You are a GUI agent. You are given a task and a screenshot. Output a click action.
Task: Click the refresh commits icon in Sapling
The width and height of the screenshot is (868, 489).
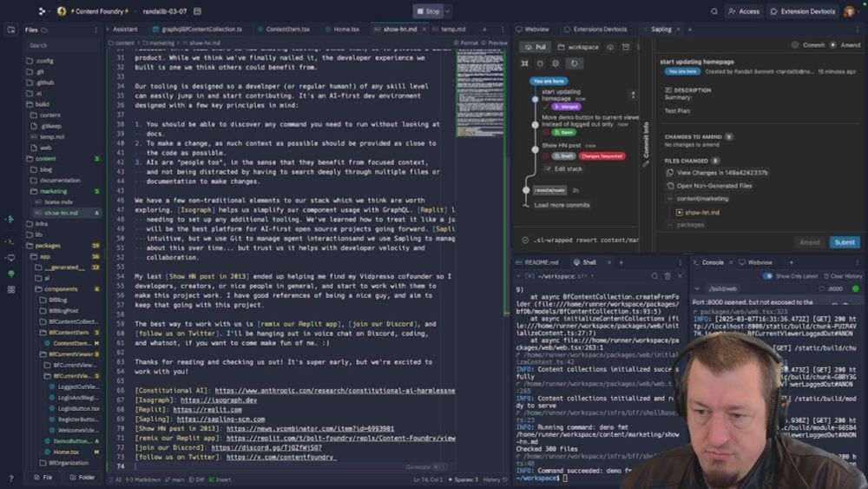[x=574, y=63]
